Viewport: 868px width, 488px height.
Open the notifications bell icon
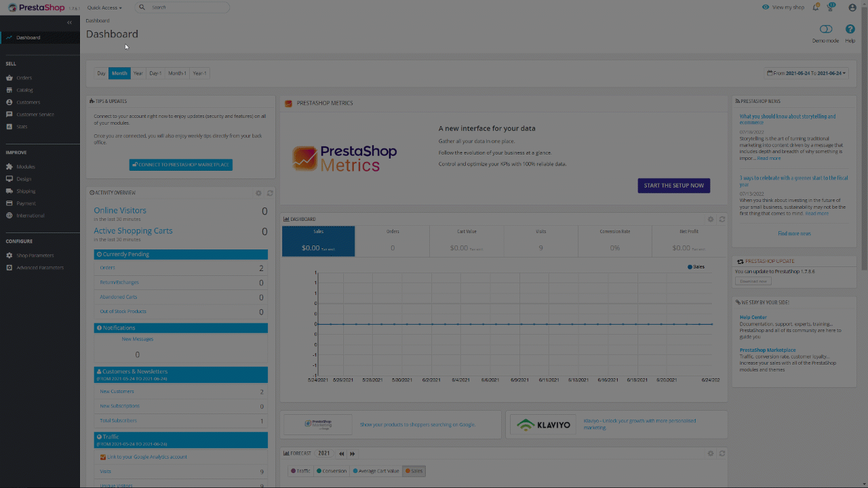816,7
